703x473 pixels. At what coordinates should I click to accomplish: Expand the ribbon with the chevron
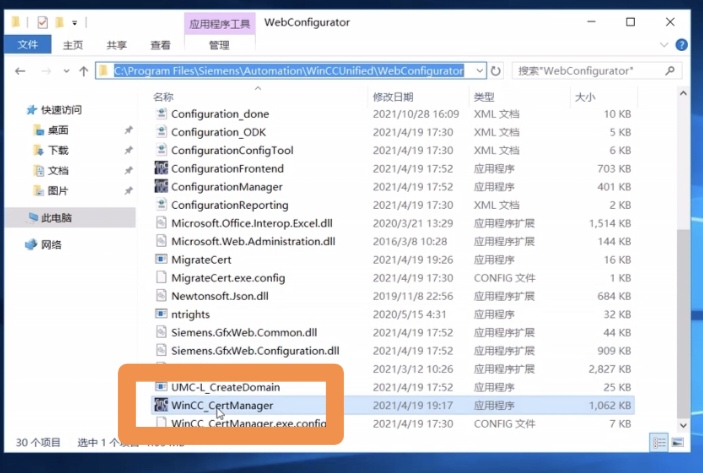tap(664, 45)
